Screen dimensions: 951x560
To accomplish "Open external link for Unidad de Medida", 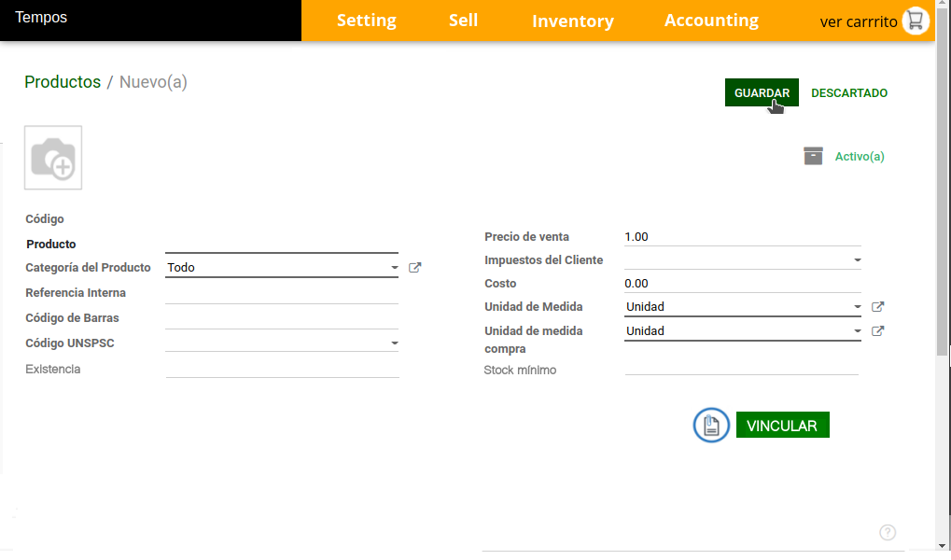I will (877, 307).
